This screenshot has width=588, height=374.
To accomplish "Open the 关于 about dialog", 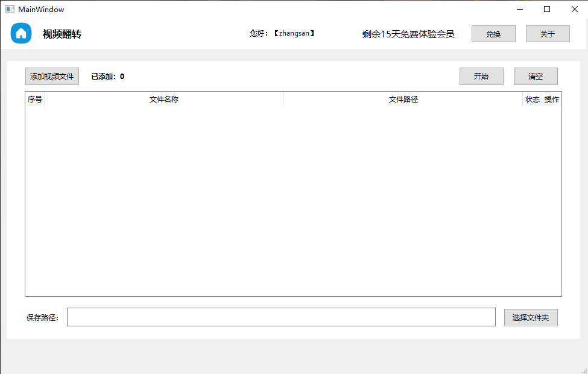I will tap(548, 34).
